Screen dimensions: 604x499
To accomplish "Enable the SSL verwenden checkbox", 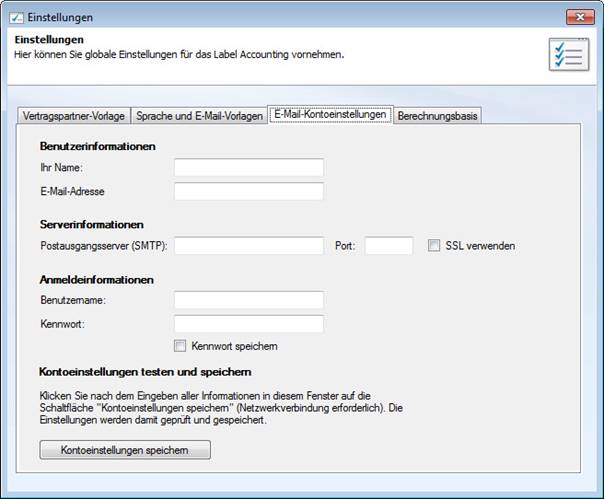I will click(434, 245).
